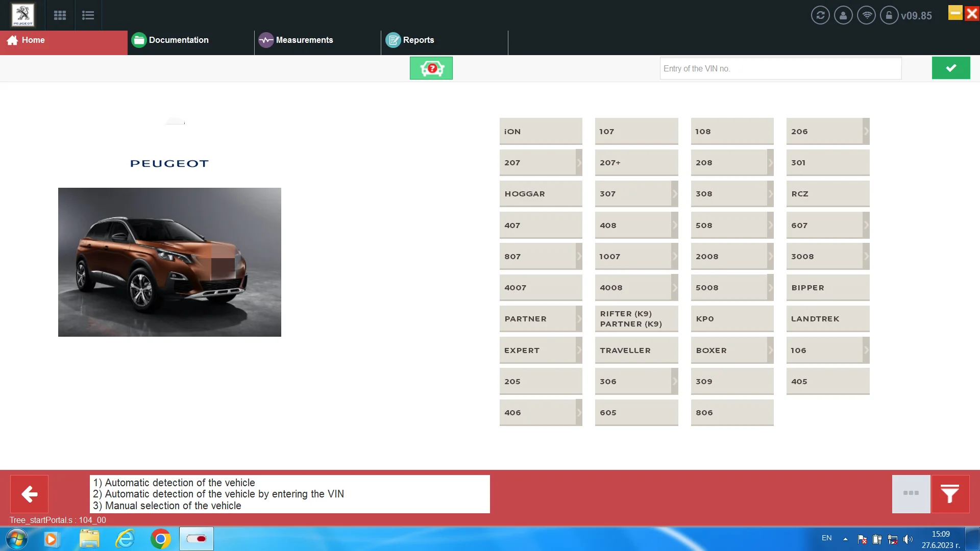Click the sync/refresh icon
This screenshot has width=980, height=551.
(820, 15)
